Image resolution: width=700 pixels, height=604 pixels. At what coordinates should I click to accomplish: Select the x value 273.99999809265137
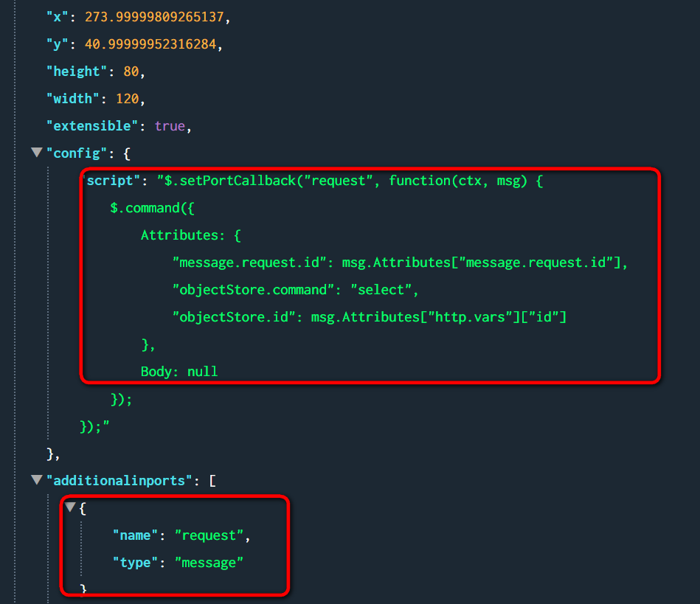[154, 17]
